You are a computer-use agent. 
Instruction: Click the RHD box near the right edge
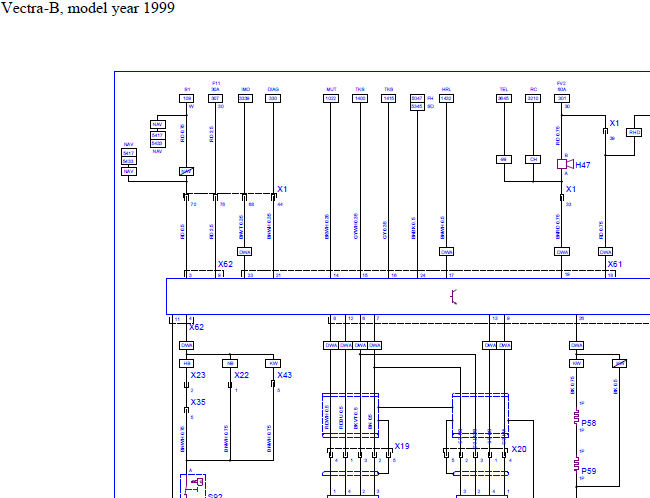pos(634,133)
